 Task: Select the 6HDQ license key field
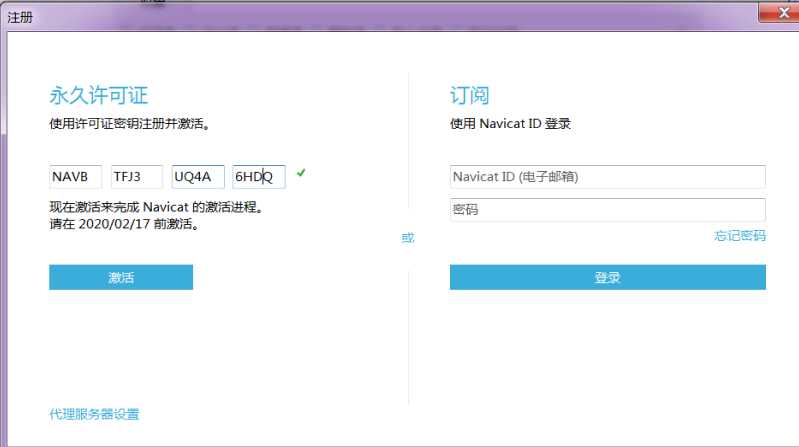259,177
